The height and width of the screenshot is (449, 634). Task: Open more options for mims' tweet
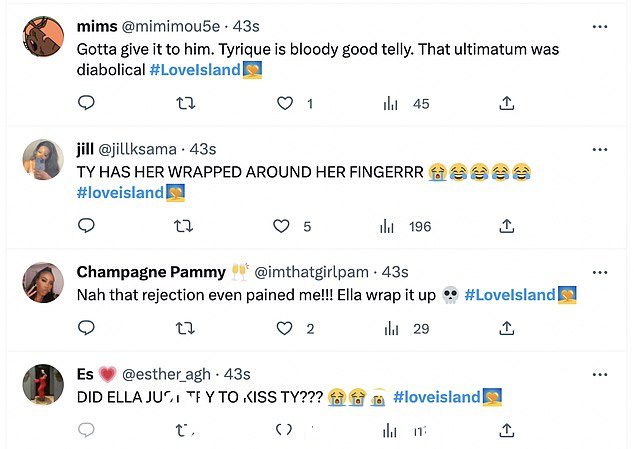click(x=600, y=27)
